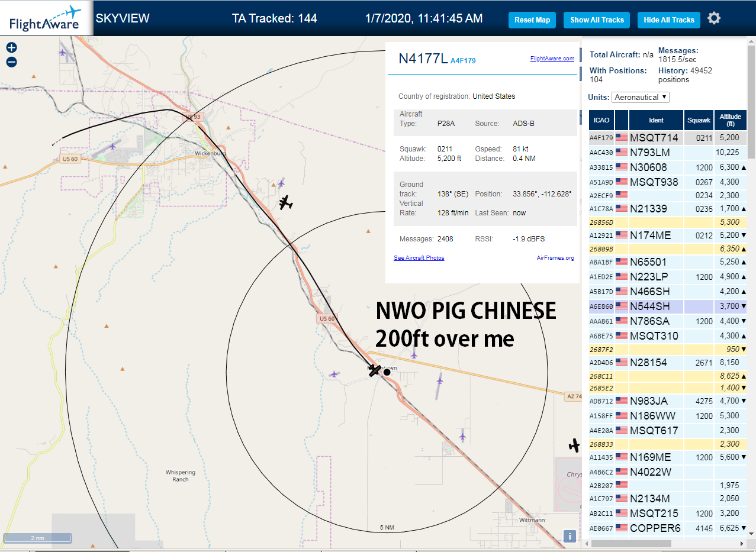
Task: Select the N65501 aircraft row
Action: [668, 262]
